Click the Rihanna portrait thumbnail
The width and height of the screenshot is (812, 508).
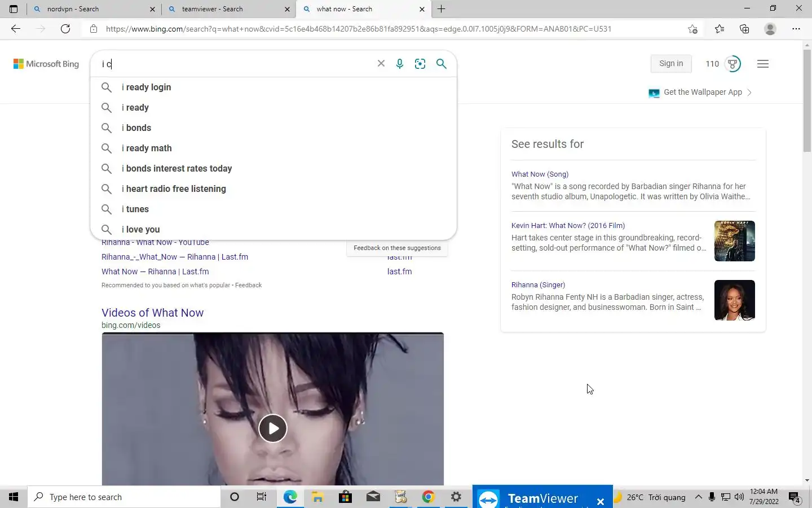pos(734,300)
